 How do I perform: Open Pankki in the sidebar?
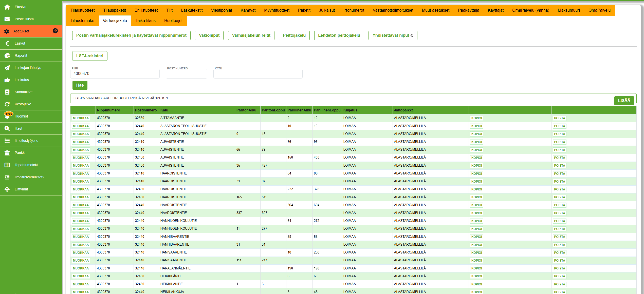(x=31, y=153)
